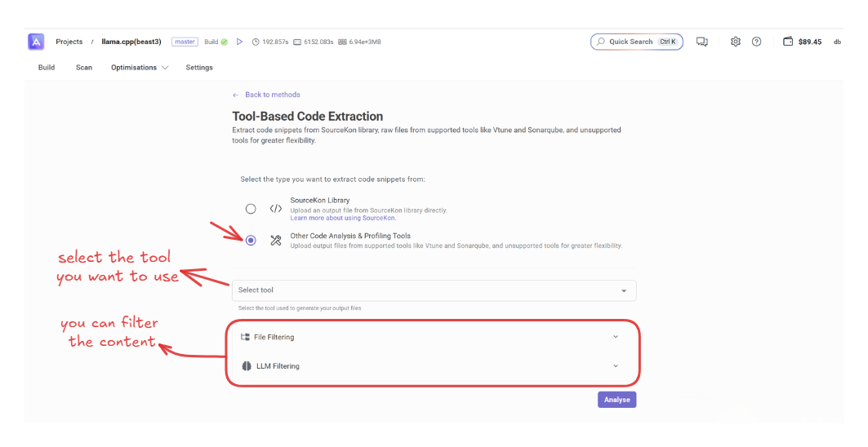Click the help question mark icon
Screen dimensions: 868x447
tap(756, 42)
